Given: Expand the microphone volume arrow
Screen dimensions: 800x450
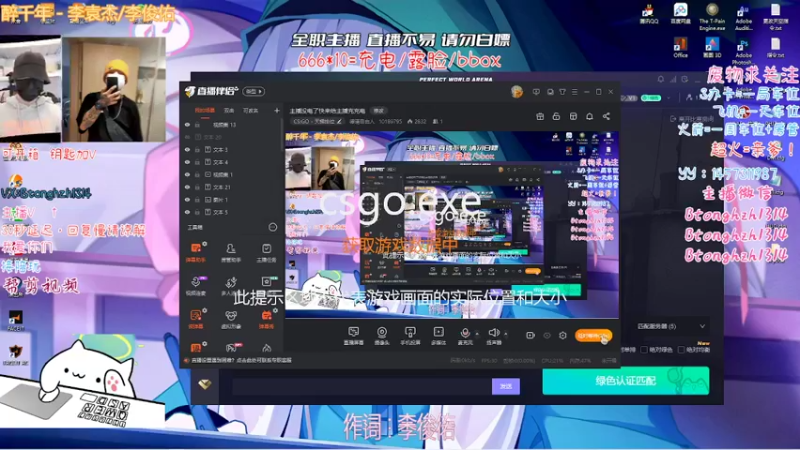Looking at the screenshot, I should [477, 334].
